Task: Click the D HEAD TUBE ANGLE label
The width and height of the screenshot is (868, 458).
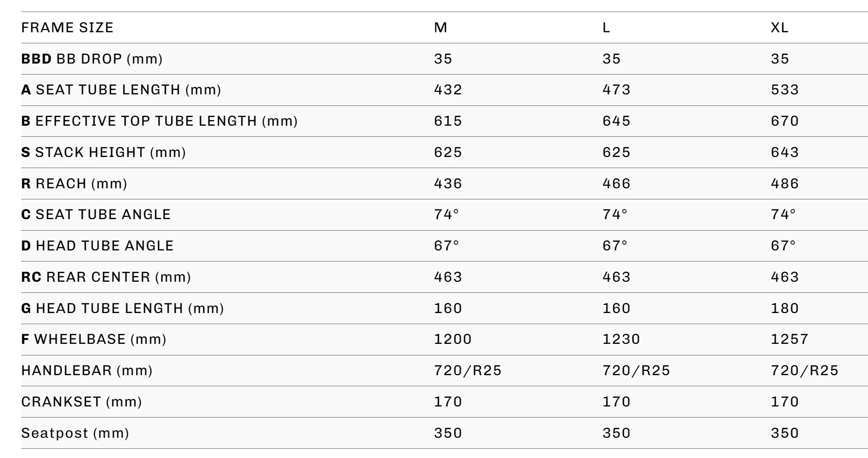Action: pos(97,246)
